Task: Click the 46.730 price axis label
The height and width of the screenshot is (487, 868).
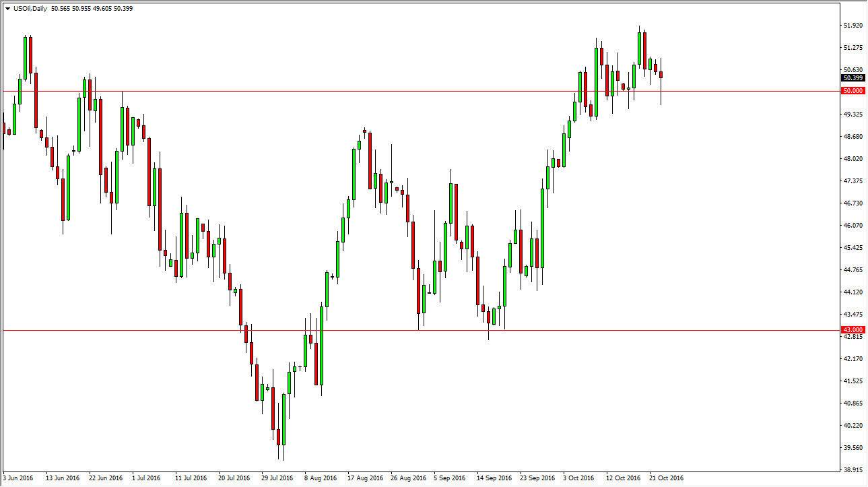Action: click(852, 203)
